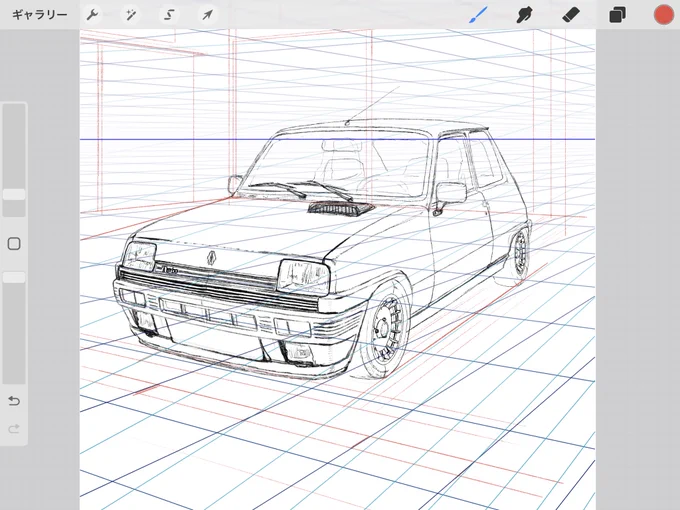Redo with the greyed forward arrow
Viewport: 680px width, 510px height.
pos(14,429)
